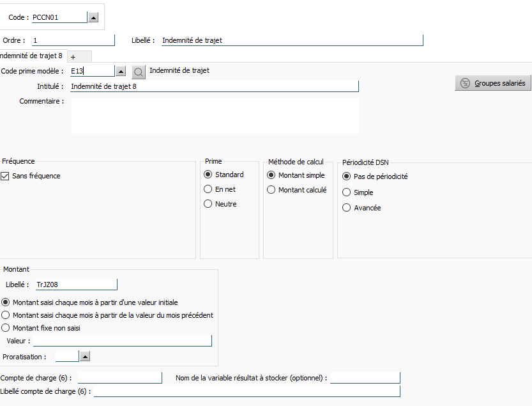The height and width of the screenshot is (406, 532).
Task: Open the Groupes salariés button
Action: tap(492, 83)
